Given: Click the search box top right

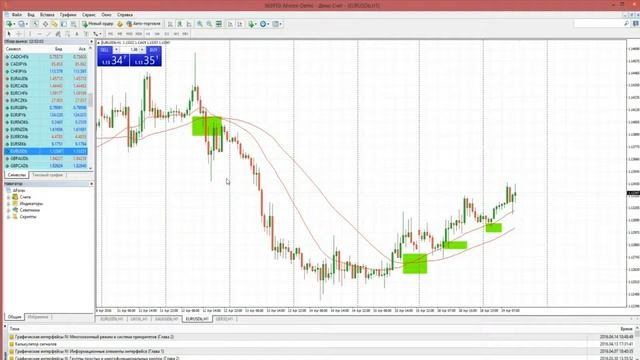Looking at the screenshot, I should pyautogui.click(x=601, y=24).
